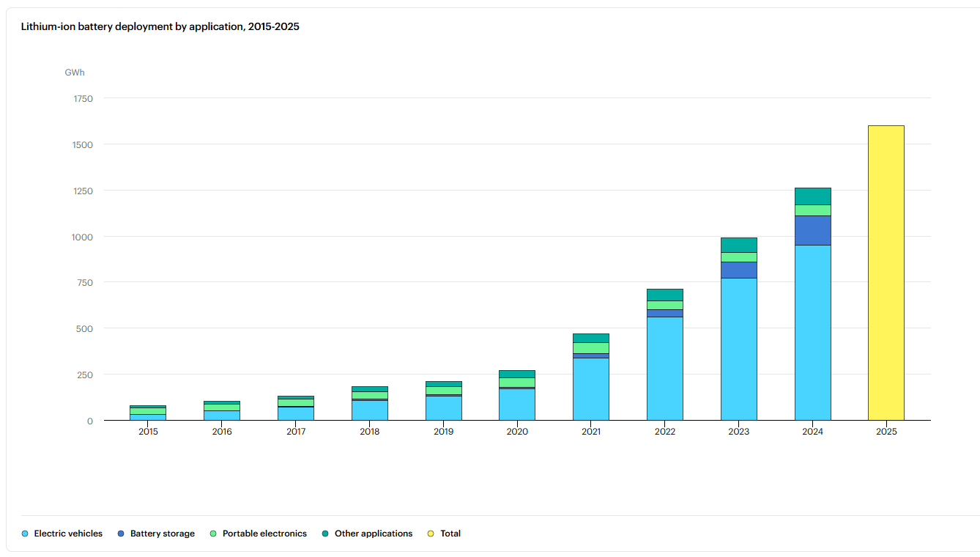Click the 750 y-axis value
The image size is (980, 557).
pyautogui.click(x=86, y=282)
